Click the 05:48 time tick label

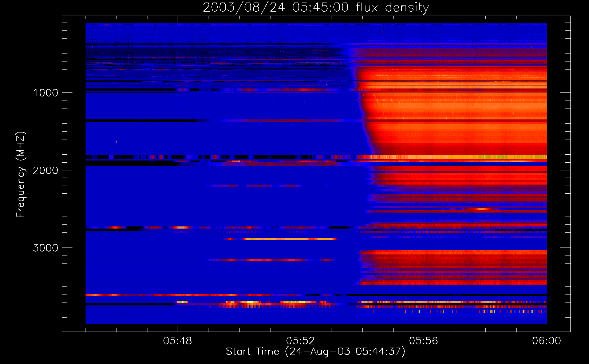click(178, 341)
